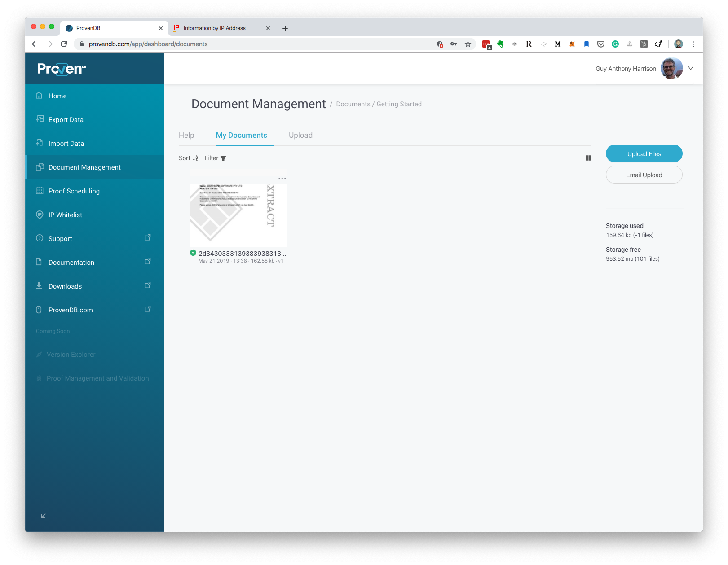Open the document thumbnail preview
728x565 pixels.
[238, 215]
